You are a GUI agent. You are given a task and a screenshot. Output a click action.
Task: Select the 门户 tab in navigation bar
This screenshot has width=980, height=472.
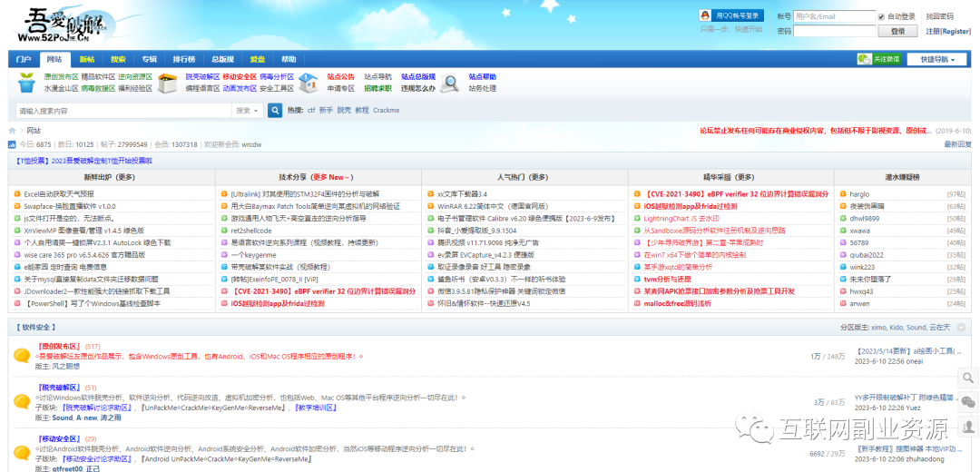tap(24, 59)
